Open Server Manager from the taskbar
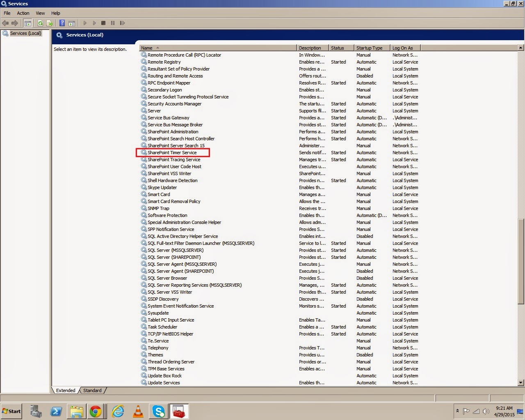Screen dimensions: 525x420 (36, 411)
